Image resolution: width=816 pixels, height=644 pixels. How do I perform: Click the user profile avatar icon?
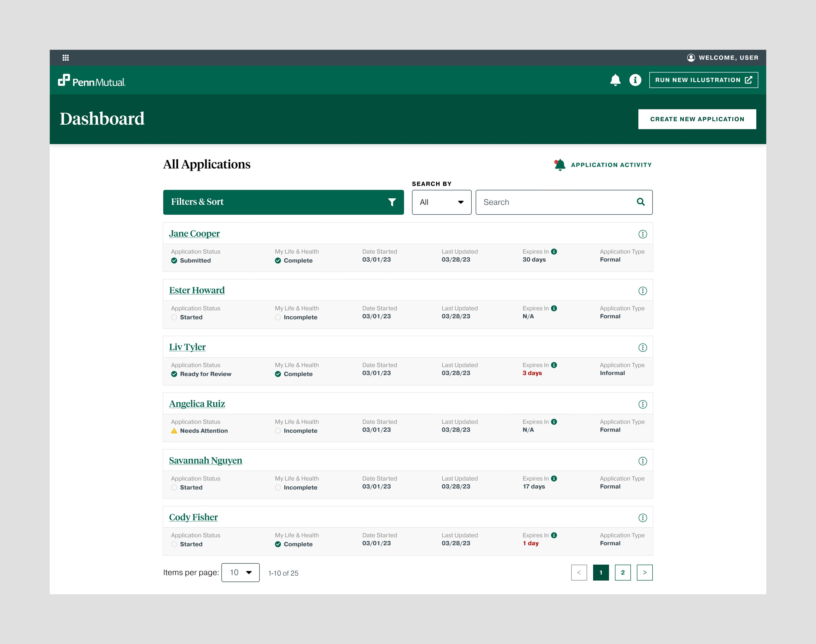click(691, 58)
